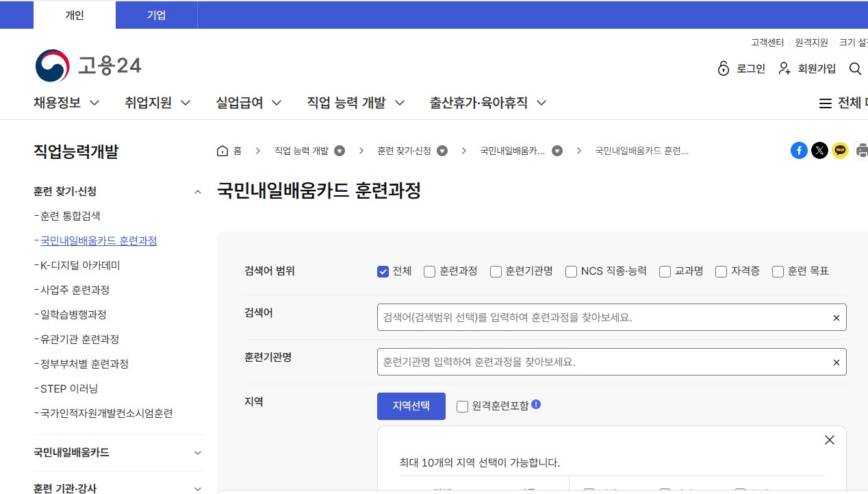The width and height of the screenshot is (868, 494).
Task: Click the 원격훈련포함 info icon
Action: (536, 404)
